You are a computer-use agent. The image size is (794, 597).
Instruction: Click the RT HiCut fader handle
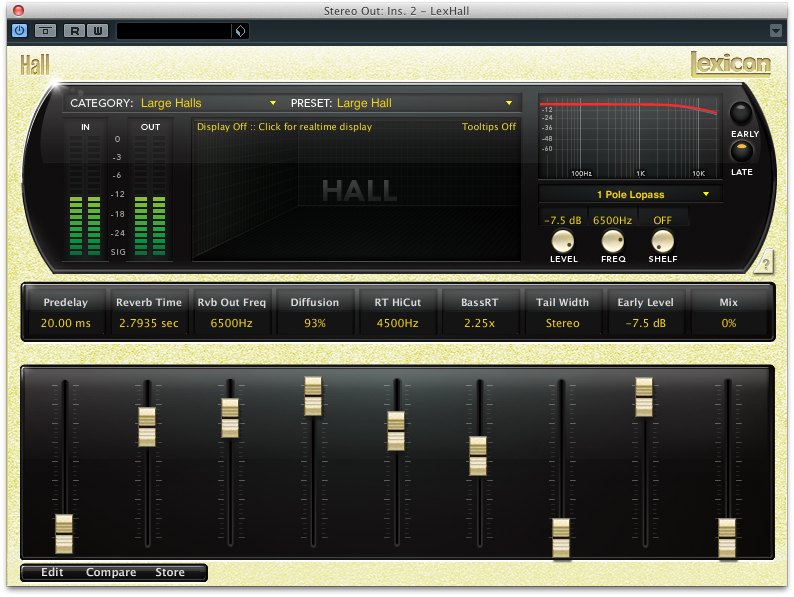[396, 431]
